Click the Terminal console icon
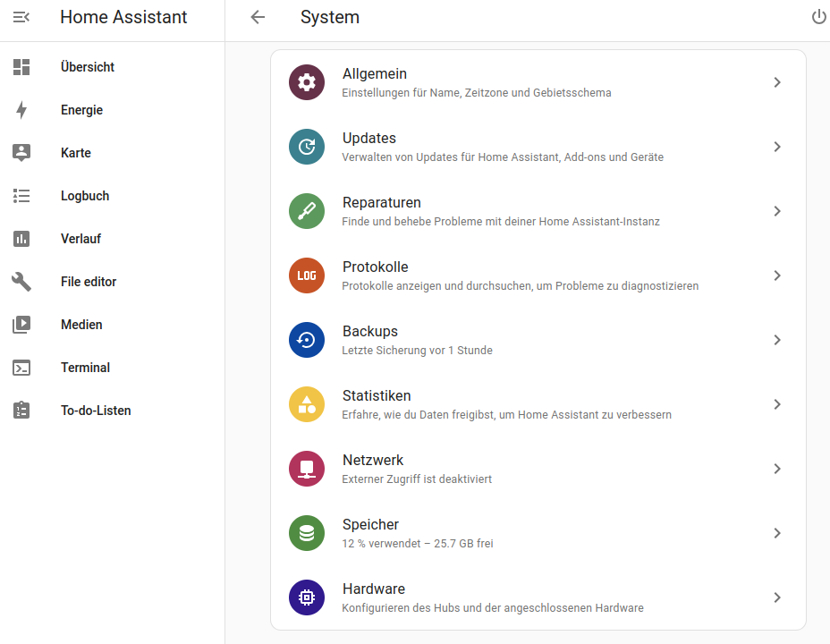This screenshot has height=644, width=830. pos(21,368)
